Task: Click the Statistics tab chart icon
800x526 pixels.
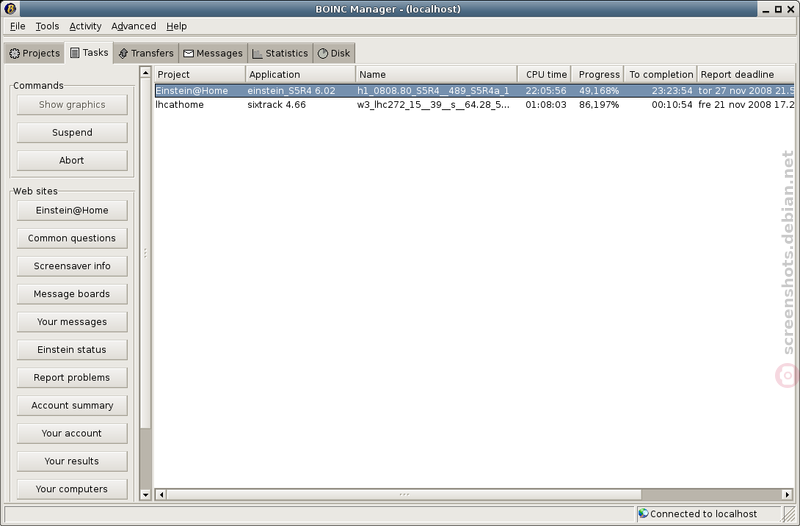Action: point(257,54)
